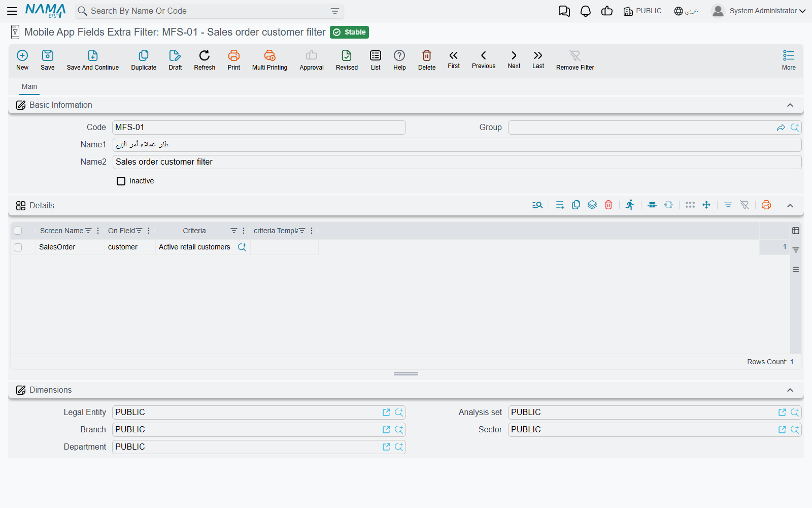812x508 pixels.
Task: Open search filter options in search bar
Action: point(335,11)
